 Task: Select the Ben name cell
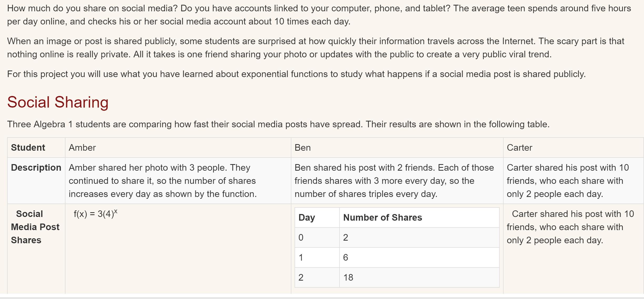302,148
